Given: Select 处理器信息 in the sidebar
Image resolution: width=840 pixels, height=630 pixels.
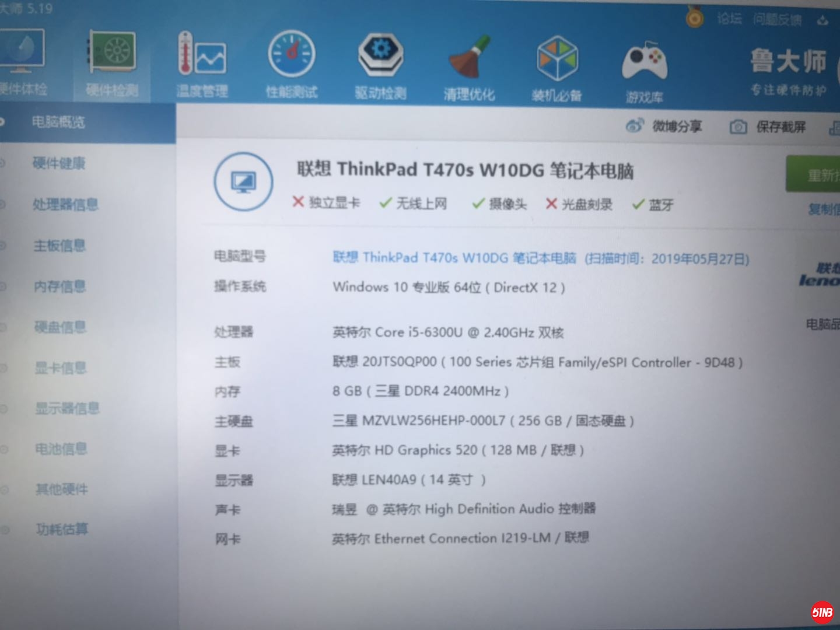Looking at the screenshot, I should pyautogui.click(x=66, y=205).
